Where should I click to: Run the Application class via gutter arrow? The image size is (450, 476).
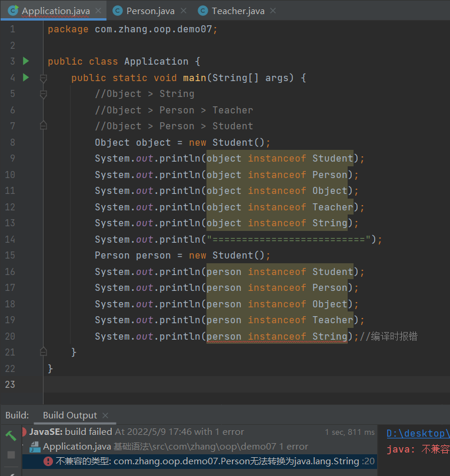coord(26,61)
